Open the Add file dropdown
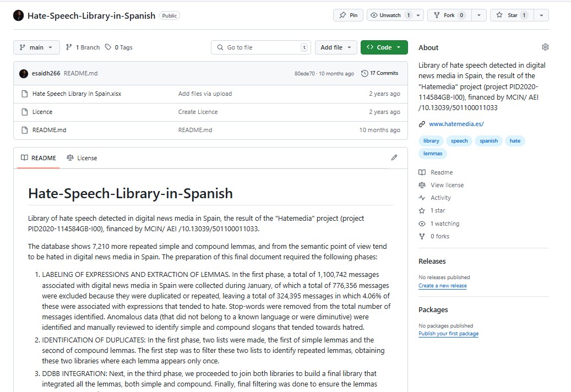Viewport: 571px width, 392px height. click(x=336, y=47)
